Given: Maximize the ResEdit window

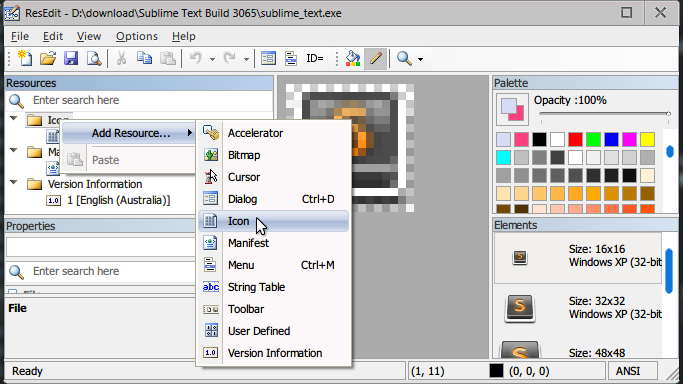Looking at the screenshot, I should coord(626,13).
